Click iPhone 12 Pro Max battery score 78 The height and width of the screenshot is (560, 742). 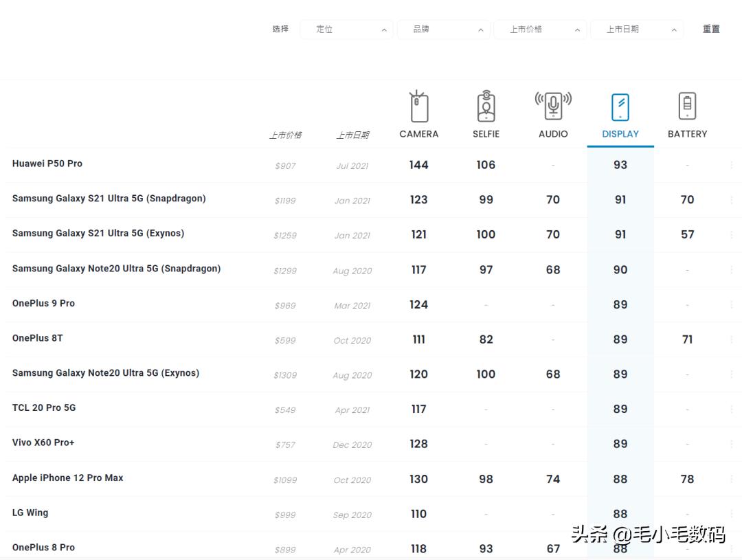[x=687, y=479]
